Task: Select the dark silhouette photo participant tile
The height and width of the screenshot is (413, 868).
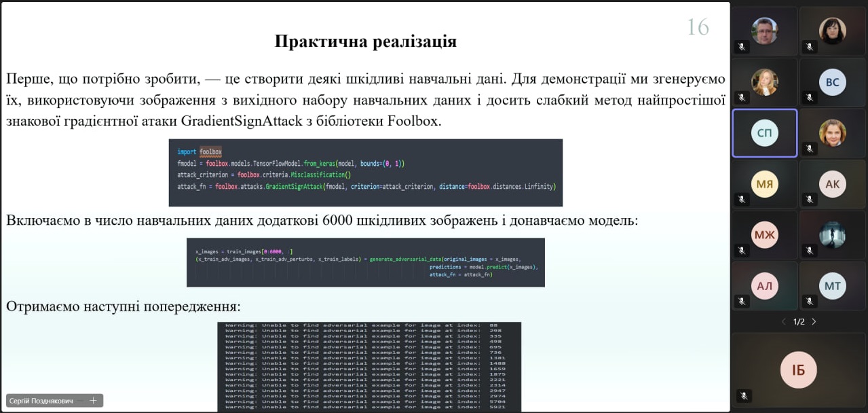Action: 832,235
